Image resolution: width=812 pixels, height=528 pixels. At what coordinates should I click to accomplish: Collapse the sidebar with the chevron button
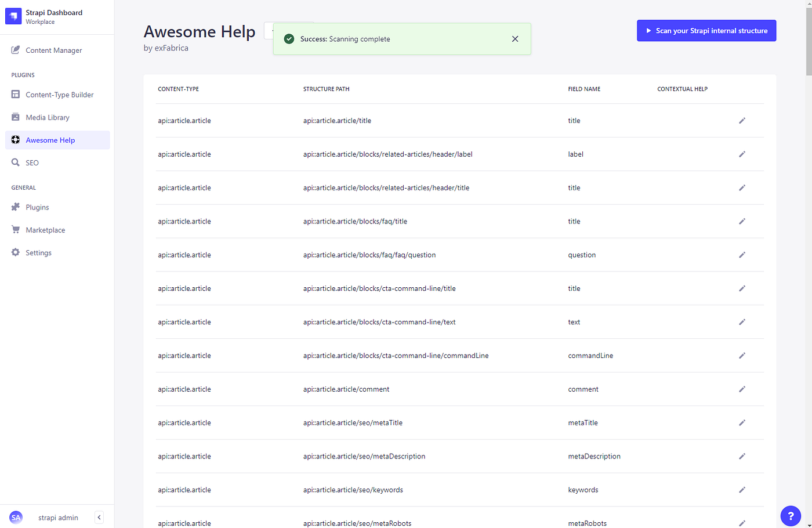tap(99, 517)
